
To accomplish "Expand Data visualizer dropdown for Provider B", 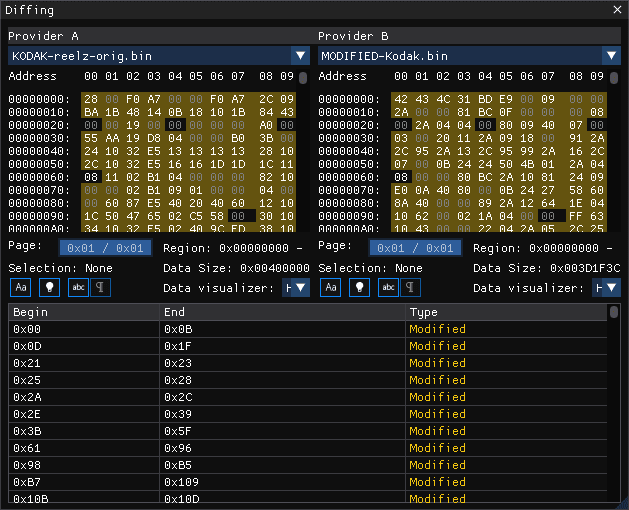I will pos(606,288).
